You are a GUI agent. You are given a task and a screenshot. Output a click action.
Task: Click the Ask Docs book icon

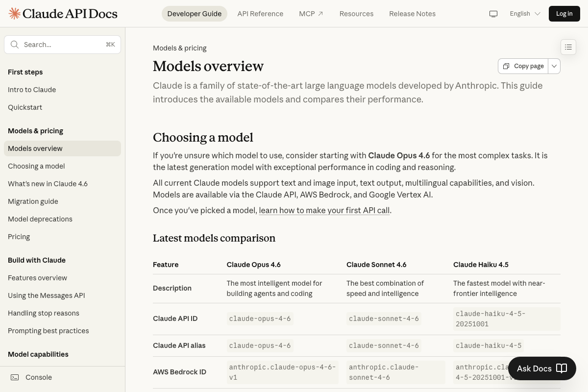click(562, 368)
